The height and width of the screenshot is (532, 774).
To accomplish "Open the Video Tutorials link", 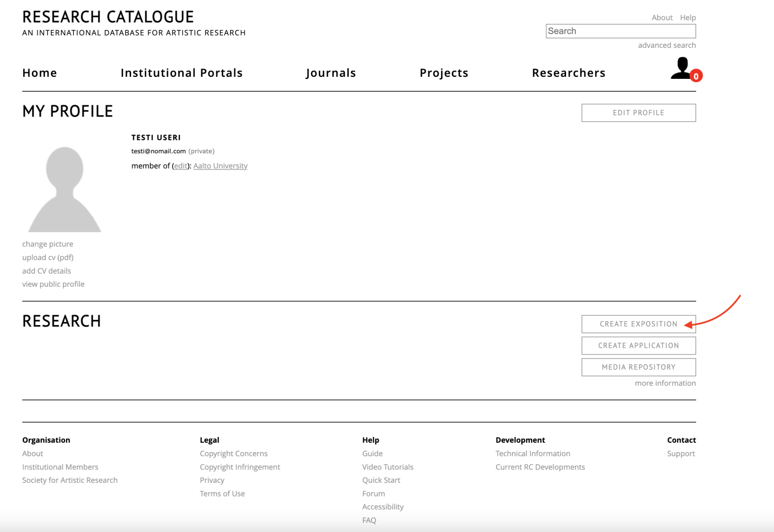I will [388, 467].
